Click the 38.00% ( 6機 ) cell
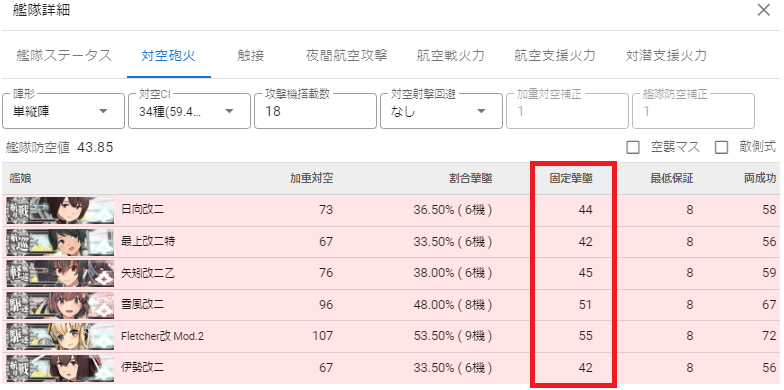Viewport: 784px width, 390px height. pyautogui.click(x=453, y=274)
